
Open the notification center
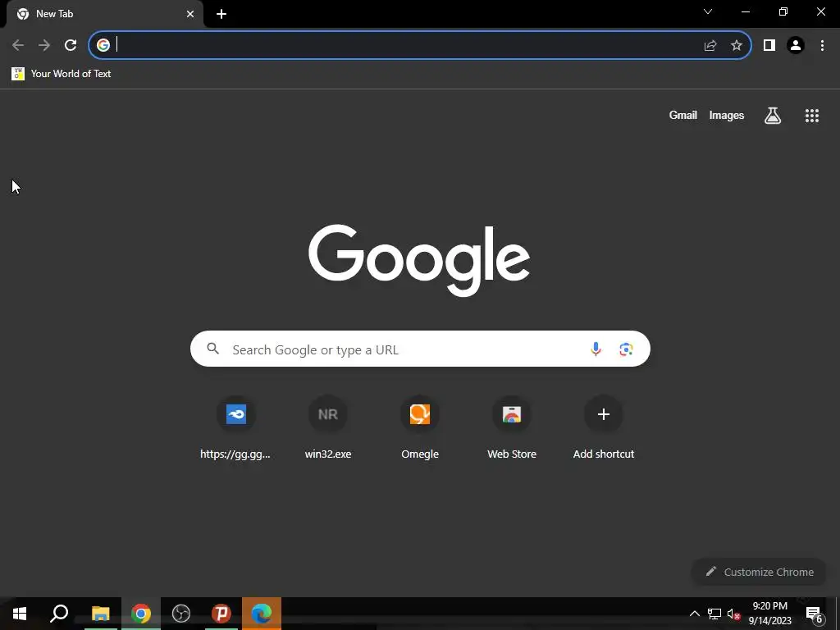click(x=815, y=614)
